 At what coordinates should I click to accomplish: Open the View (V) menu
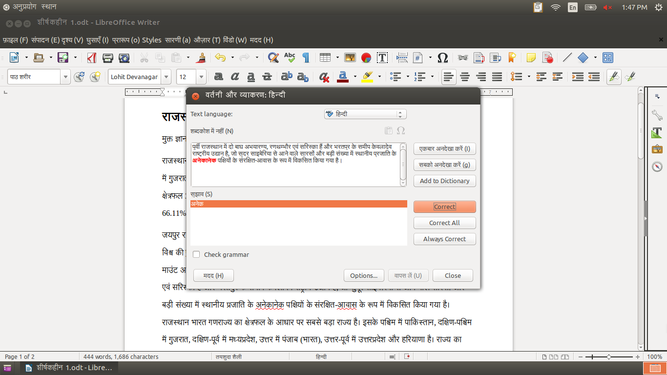tap(72, 40)
